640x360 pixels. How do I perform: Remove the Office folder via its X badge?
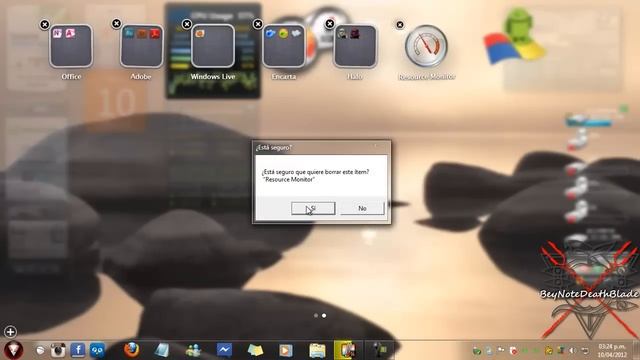pos(44,25)
